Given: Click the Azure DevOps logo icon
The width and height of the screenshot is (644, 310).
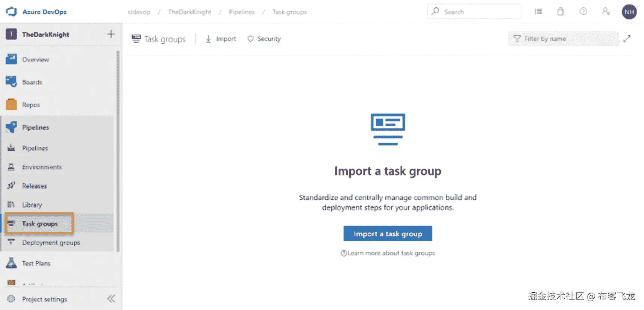Looking at the screenshot, I should click(x=11, y=12).
